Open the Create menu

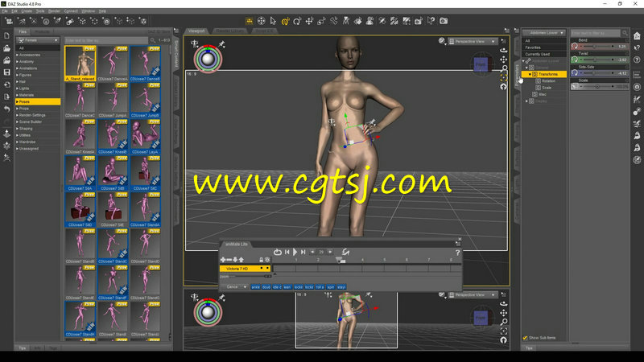(x=27, y=11)
